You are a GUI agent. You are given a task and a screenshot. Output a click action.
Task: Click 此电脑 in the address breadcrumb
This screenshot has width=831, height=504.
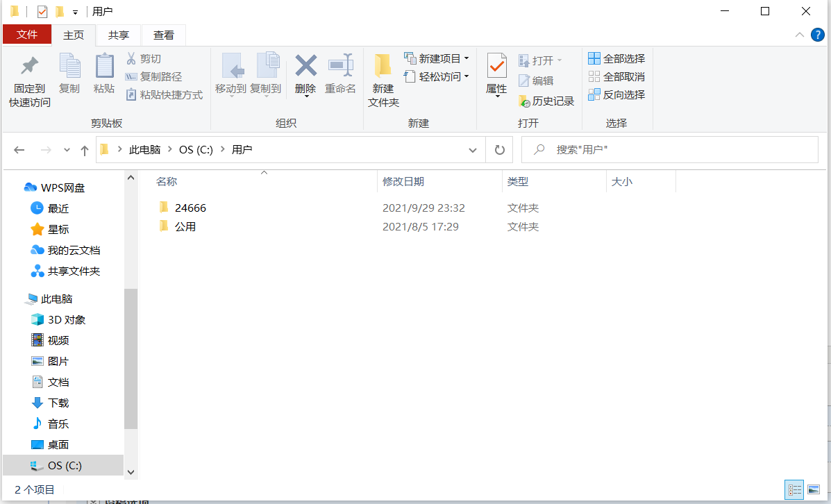point(144,150)
